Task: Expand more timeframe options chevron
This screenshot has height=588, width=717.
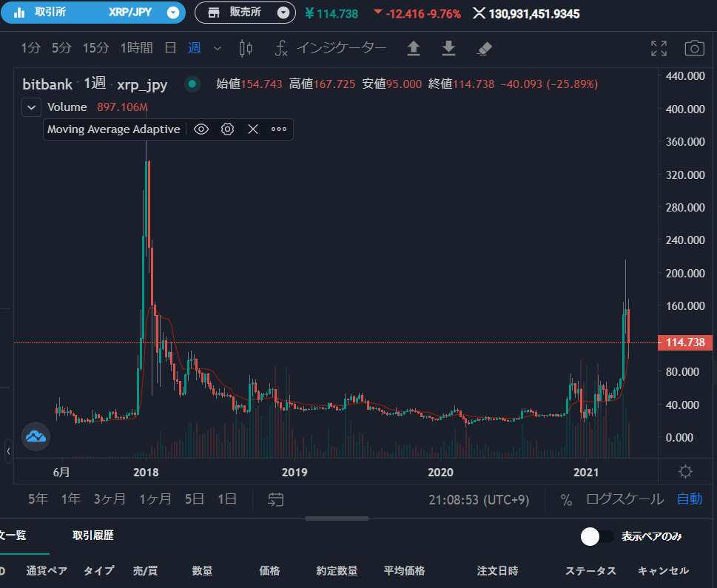Action: coord(218,48)
